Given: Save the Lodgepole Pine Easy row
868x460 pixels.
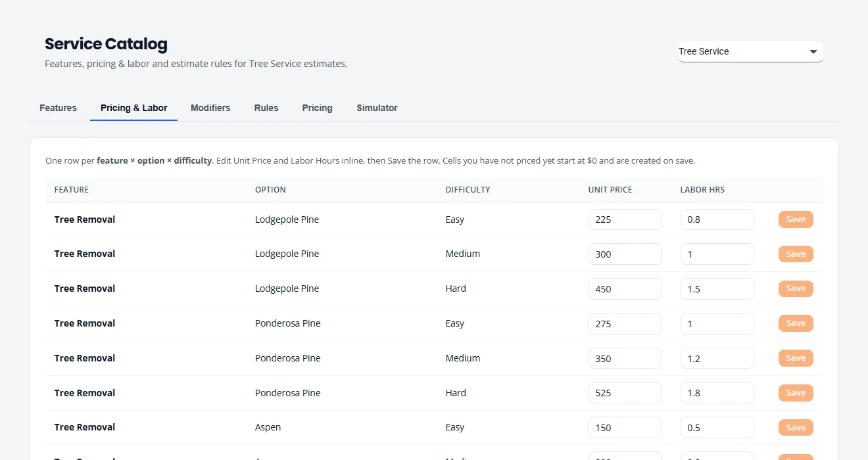Looking at the screenshot, I should click(796, 219).
